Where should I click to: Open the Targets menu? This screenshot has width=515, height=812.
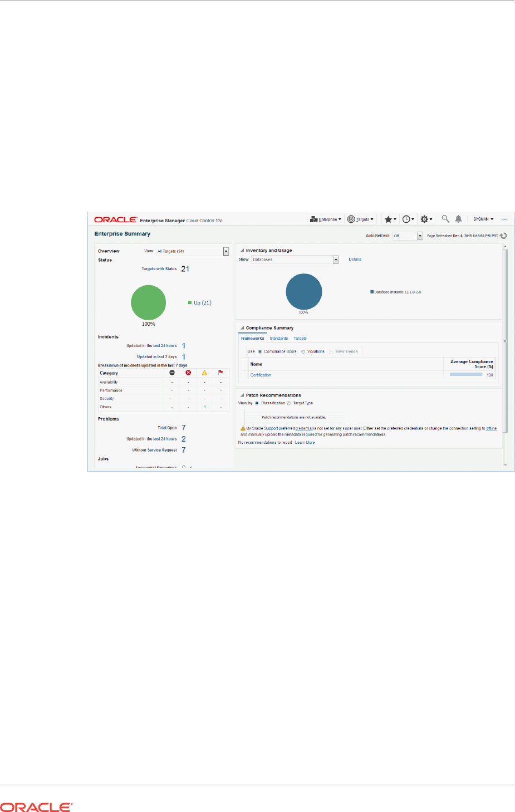(361, 219)
